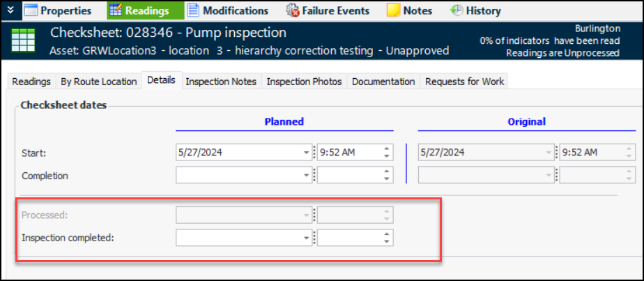Open the Inspection completed date dropdown
Viewport: 644px width, 281px height.
[307, 238]
